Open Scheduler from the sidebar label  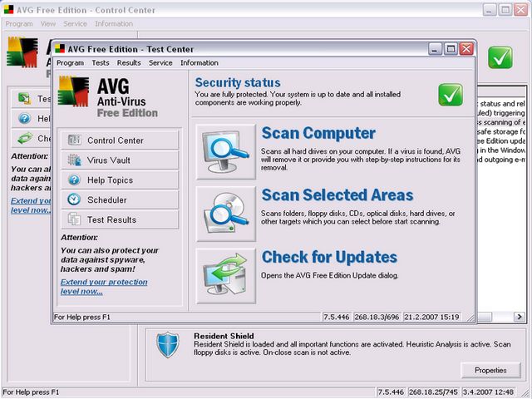pos(107,199)
